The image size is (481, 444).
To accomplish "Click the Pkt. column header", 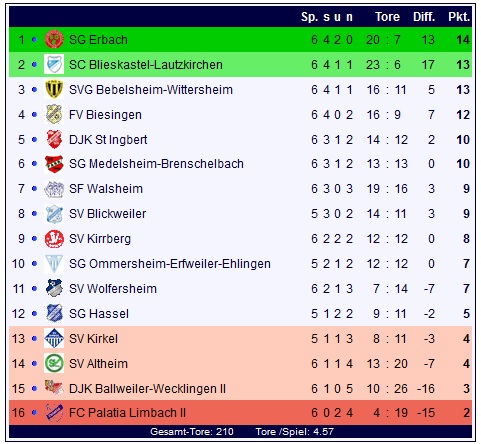I will (459, 17).
